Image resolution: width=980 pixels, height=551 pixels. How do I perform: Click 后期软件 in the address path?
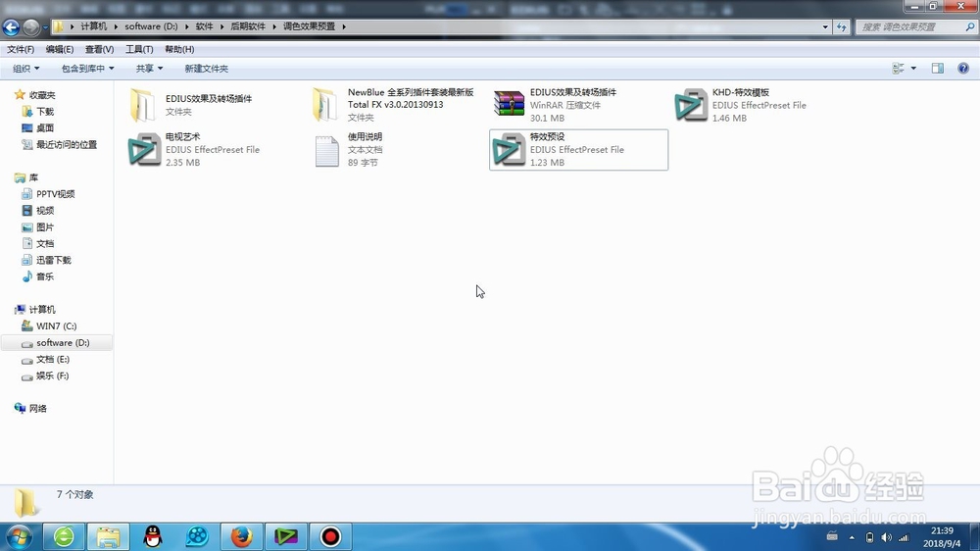(x=248, y=26)
